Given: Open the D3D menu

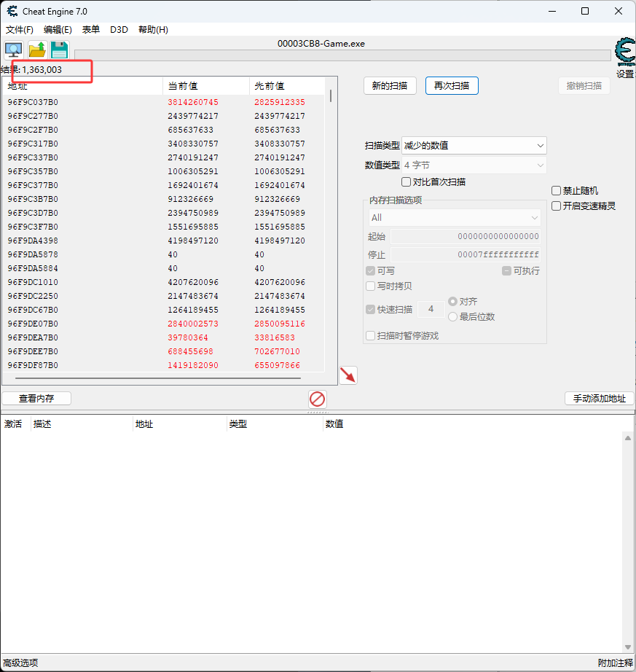Looking at the screenshot, I should [x=119, y=30].
